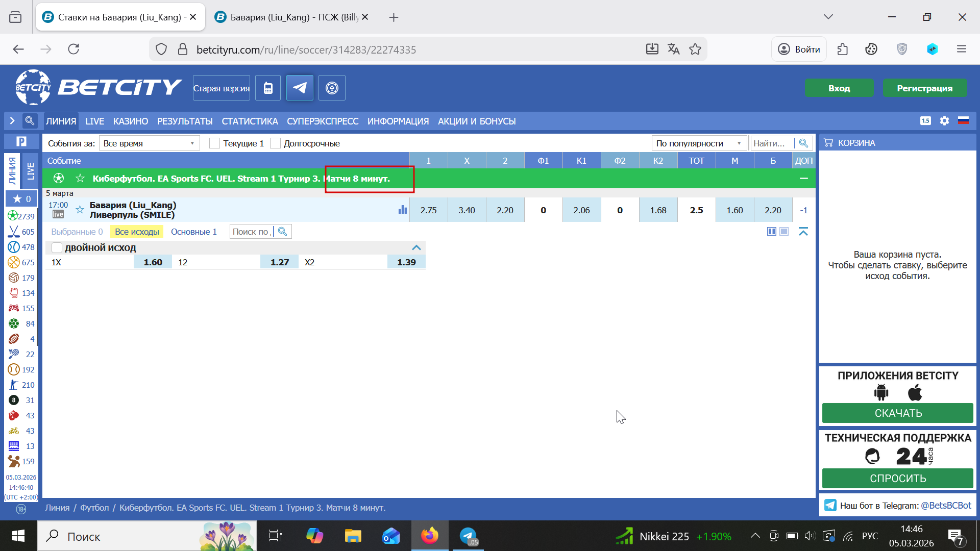Screen dimensions: 980x551
Task: Tick the ДВОЙНОЙ ИСХОД checkbox
Action: 57,247
